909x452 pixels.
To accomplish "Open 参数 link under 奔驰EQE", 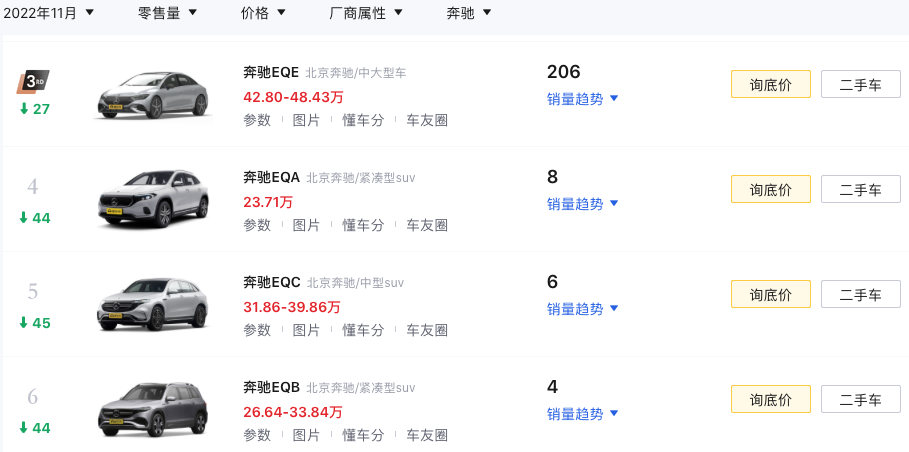I will point(257,120).
